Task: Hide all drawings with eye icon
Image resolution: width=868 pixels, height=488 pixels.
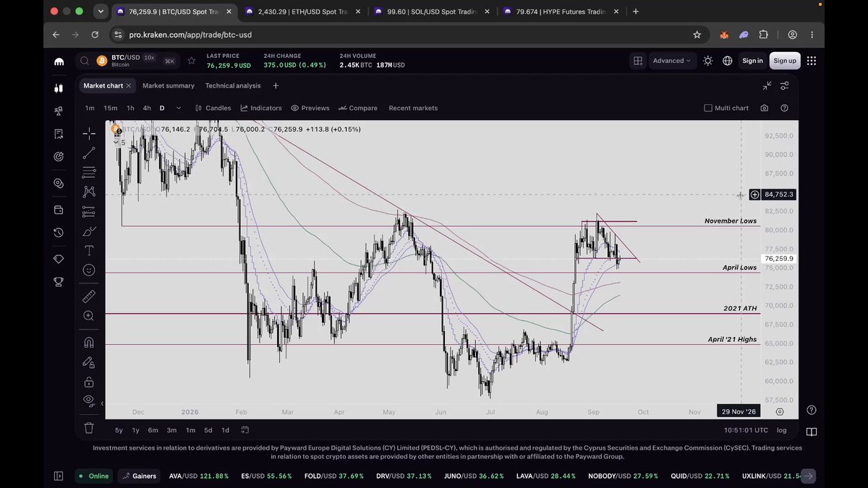Action: point(88,400)
